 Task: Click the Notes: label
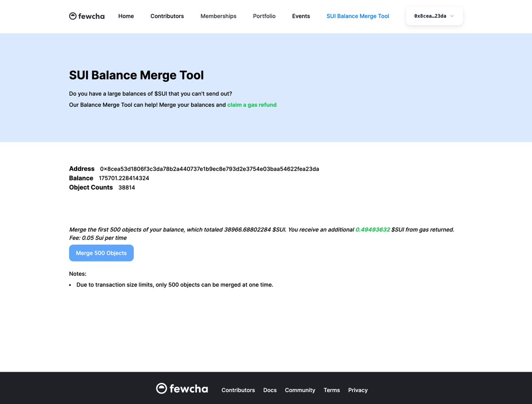(x=78, y=274)
